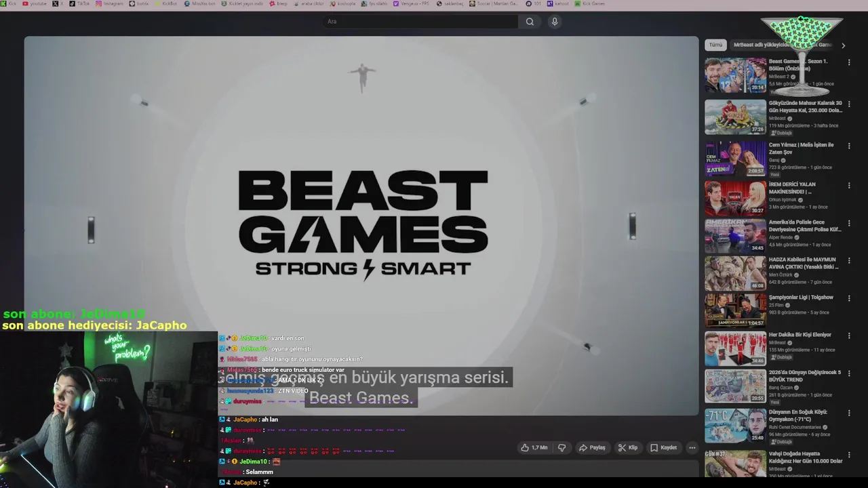
Task: Click the Klip scissors button
Action: (627, 447)
